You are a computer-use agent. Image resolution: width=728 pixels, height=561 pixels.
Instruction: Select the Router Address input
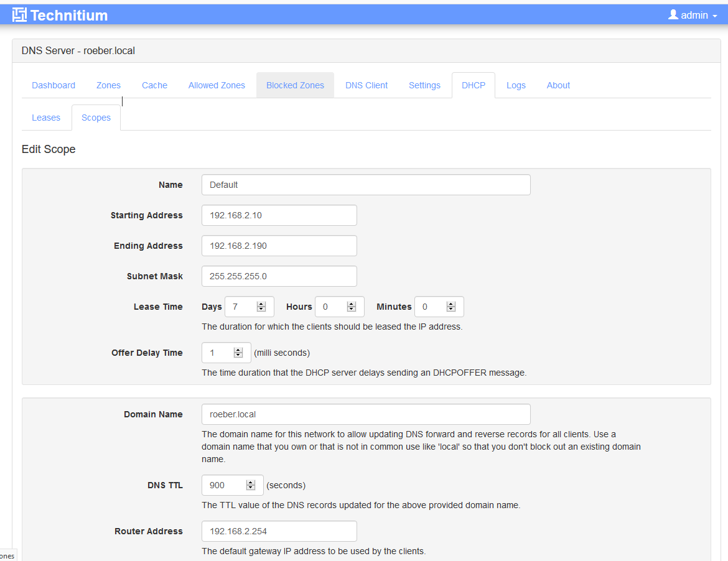279,531
